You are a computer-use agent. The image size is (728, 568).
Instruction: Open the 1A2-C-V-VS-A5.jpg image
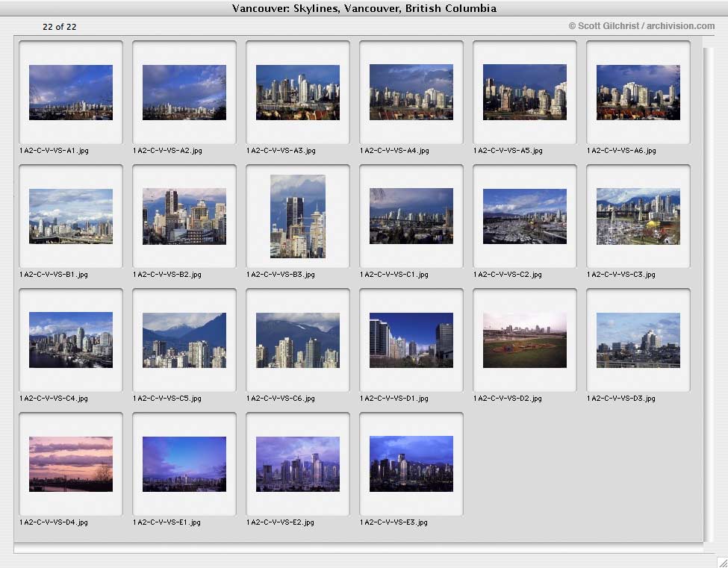[525, 93]
